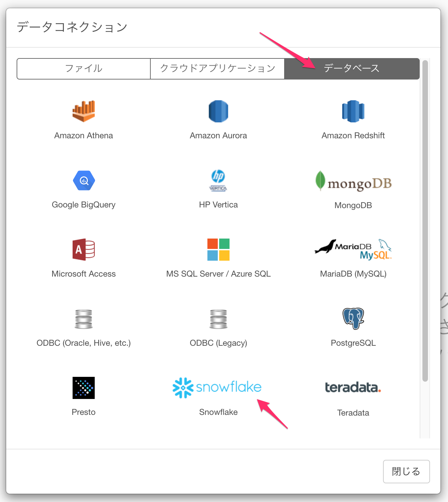
Task: Click the PostgreSQL label
Action: click(x=353, y=343)
